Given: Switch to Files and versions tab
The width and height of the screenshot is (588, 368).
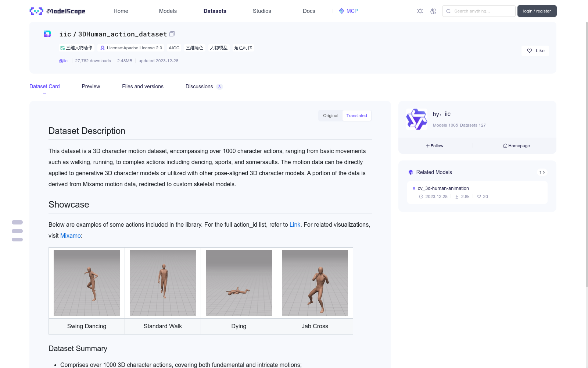Looking at the screenshot, I should (x=143, y=86).
